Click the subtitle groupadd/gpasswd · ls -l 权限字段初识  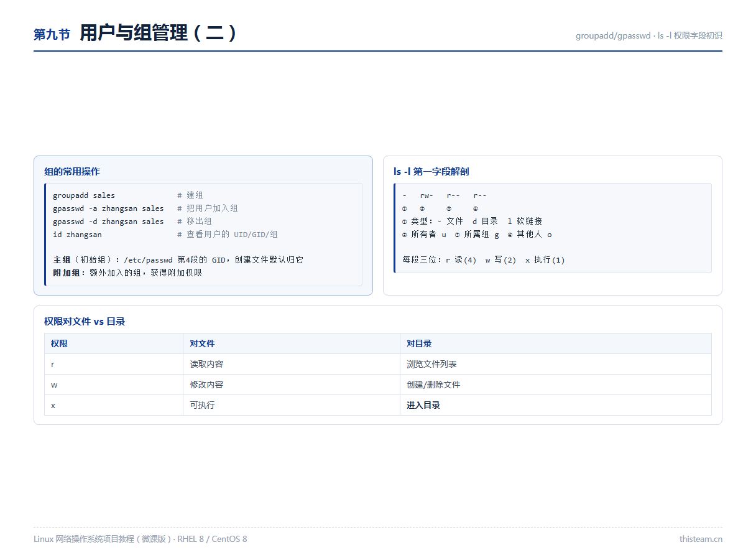[649, 35]
